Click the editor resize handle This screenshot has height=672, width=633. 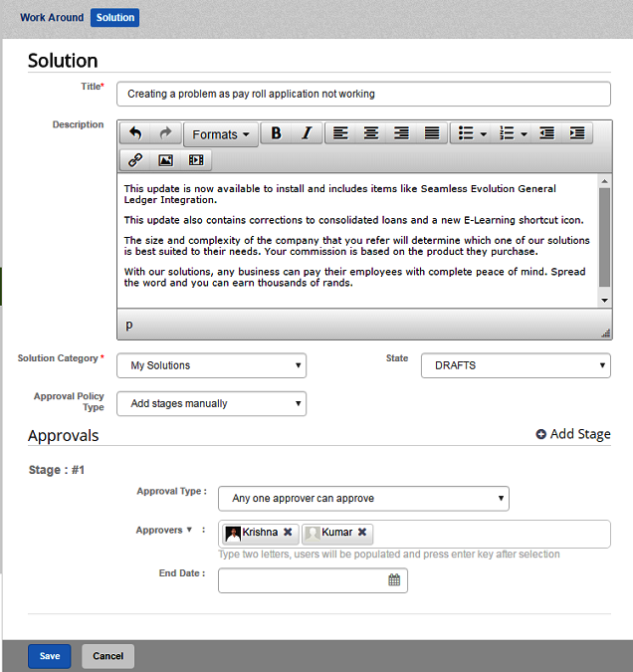click(x=606, y=333)
